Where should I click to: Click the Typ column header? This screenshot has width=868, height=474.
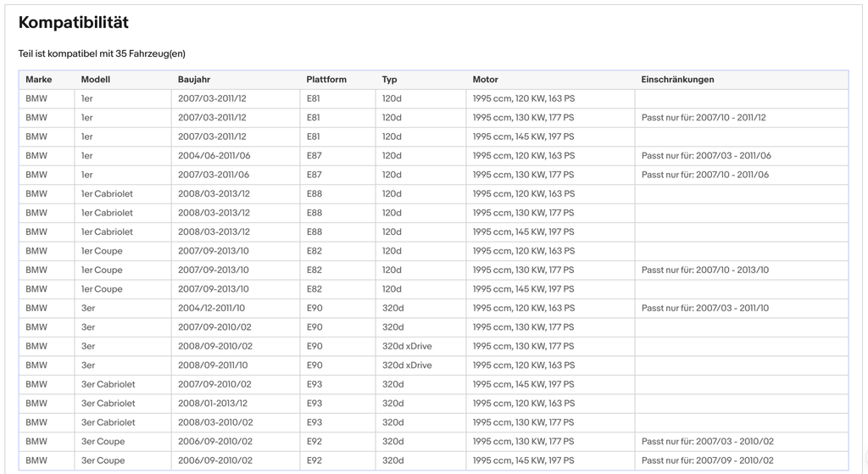click(x=390, y=80)
